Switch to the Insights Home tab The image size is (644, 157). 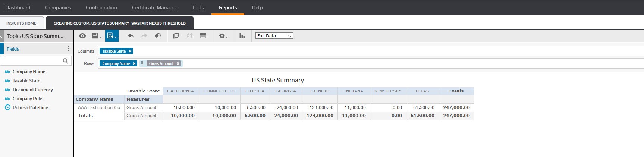21,23
